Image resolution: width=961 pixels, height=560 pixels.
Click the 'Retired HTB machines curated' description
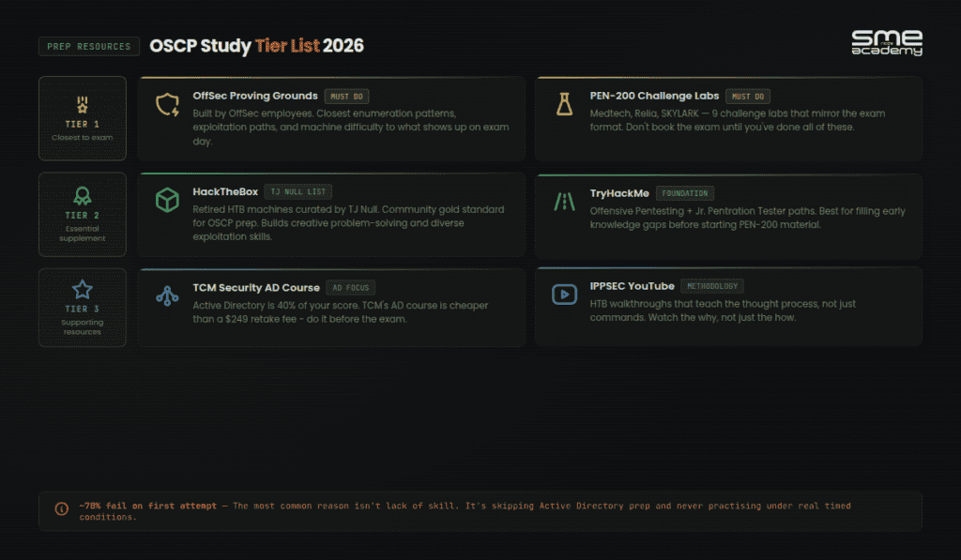pyautogui.click(x=348, y=223)
